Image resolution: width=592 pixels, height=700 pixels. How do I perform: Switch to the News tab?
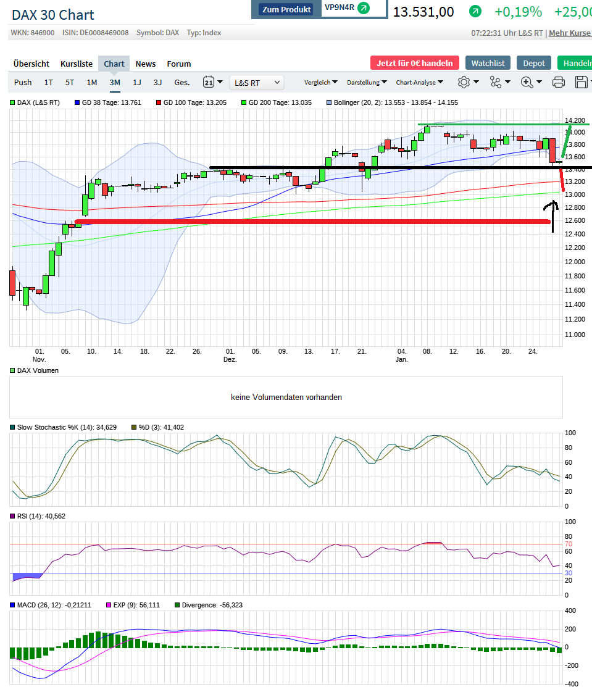tap(146, 64)
